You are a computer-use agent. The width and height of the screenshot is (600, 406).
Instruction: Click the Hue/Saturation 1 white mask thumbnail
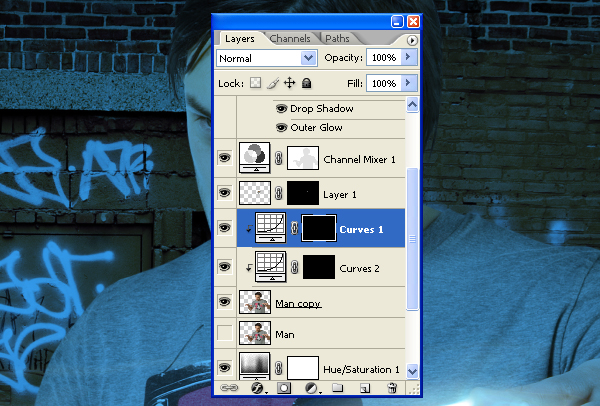(303, 368)
